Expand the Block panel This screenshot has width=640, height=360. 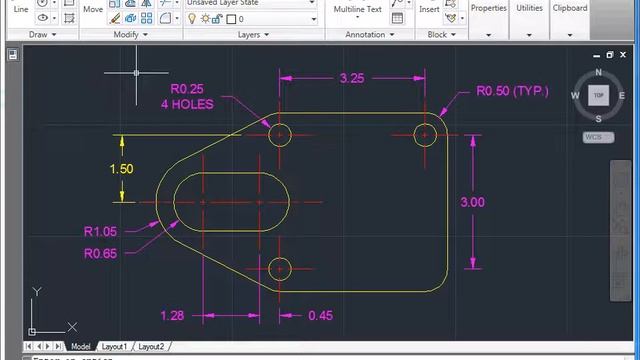441,35
